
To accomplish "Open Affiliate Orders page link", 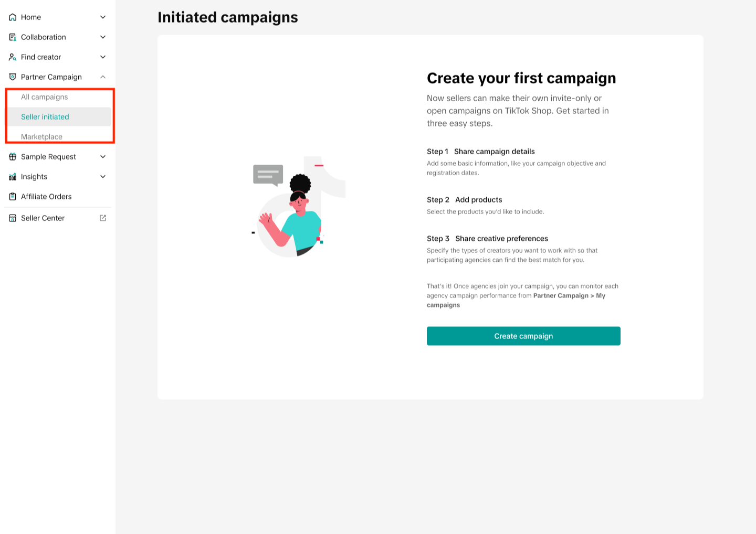I will pos(46,197).
